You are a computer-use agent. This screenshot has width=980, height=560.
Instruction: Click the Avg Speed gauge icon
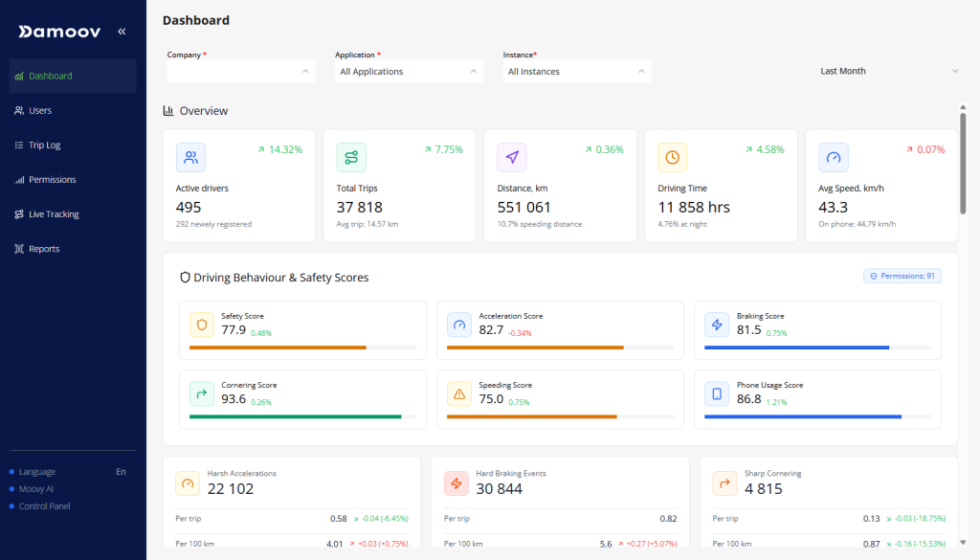(x=834, y=157)
